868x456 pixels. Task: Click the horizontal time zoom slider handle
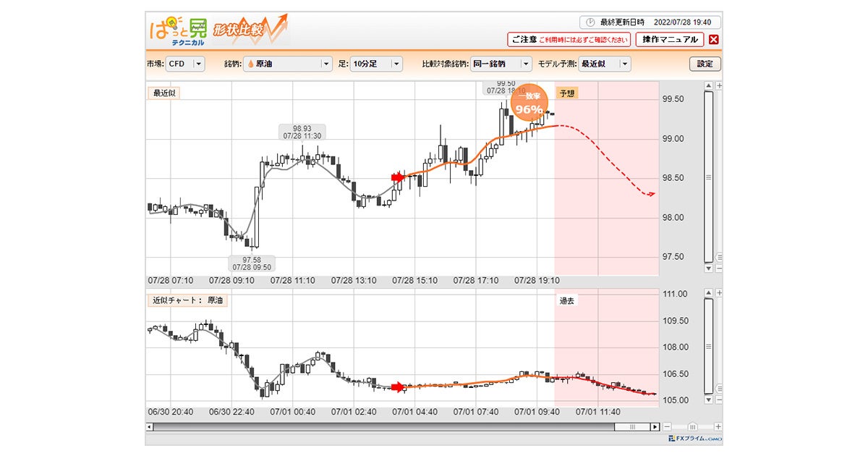tap(693, 427)
